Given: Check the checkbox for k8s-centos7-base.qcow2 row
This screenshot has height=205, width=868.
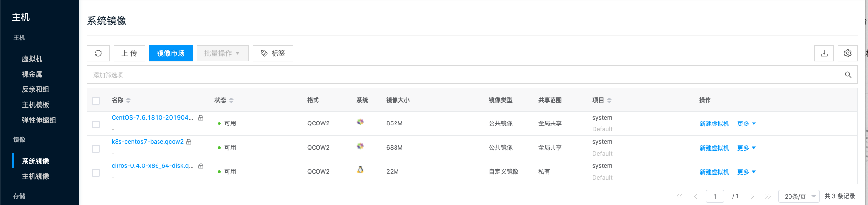Looking at the screenshot, I should (96, 149).
